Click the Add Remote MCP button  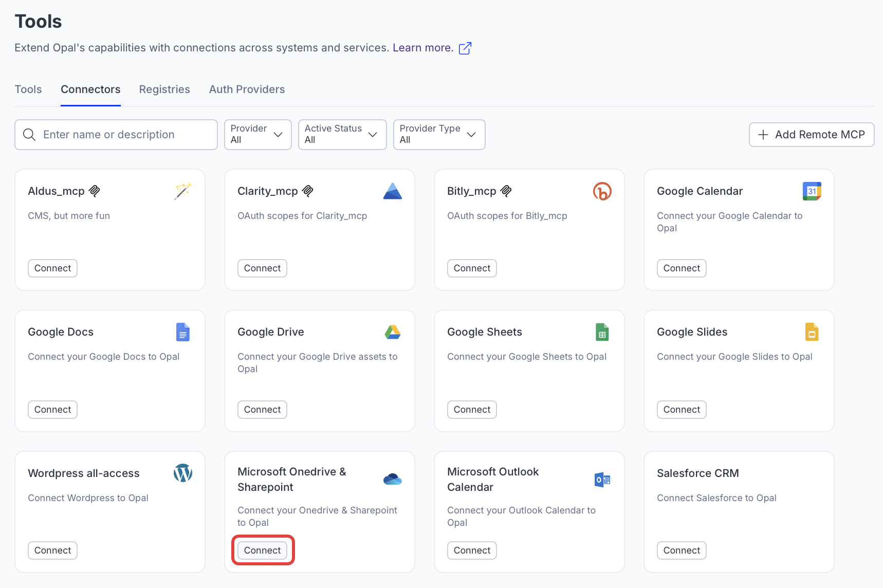click(811, 135)
